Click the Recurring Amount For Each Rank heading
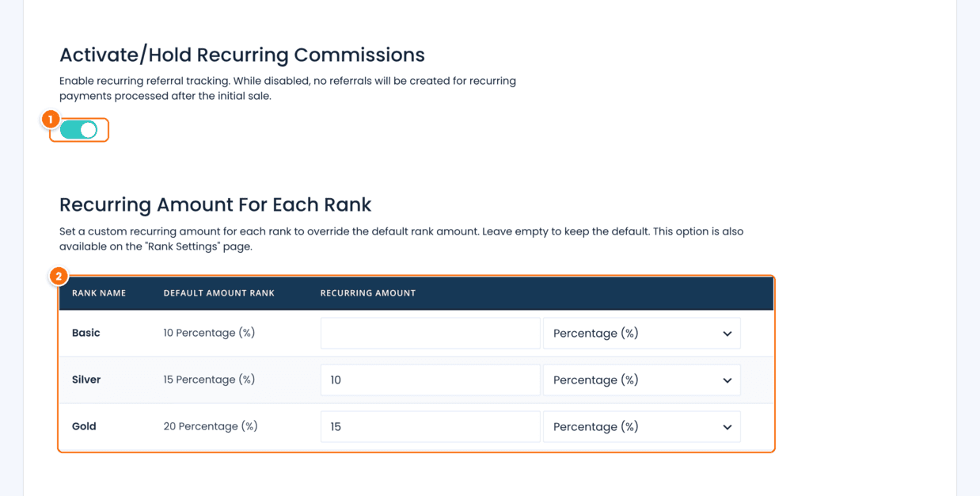 (x=215, y=204)
